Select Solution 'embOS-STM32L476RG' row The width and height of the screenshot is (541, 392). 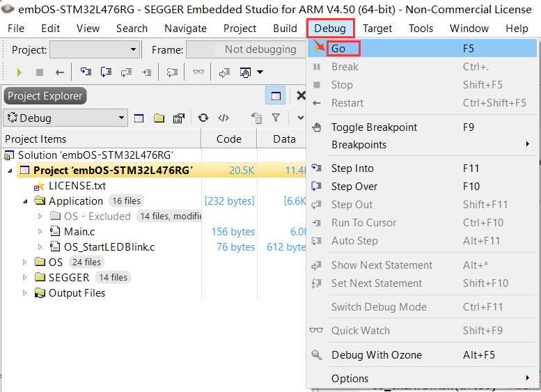click(95, 155)
